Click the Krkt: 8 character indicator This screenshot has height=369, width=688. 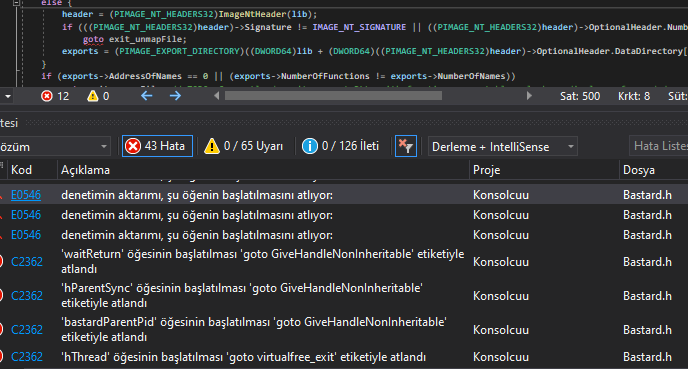pyautogui.click(x=634, y=96)
